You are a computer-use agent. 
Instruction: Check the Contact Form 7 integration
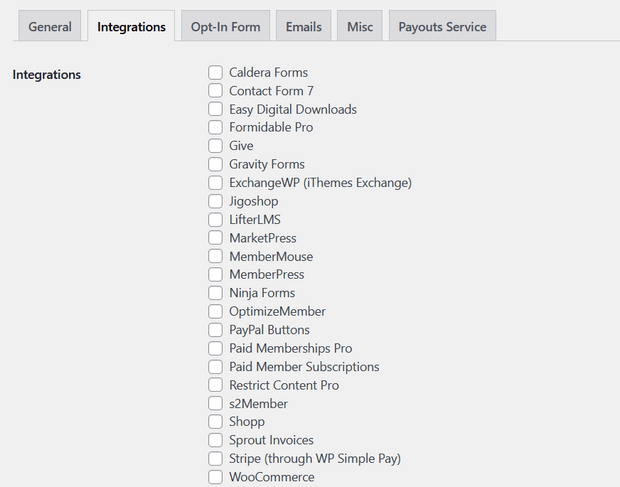tap(215, 91)
